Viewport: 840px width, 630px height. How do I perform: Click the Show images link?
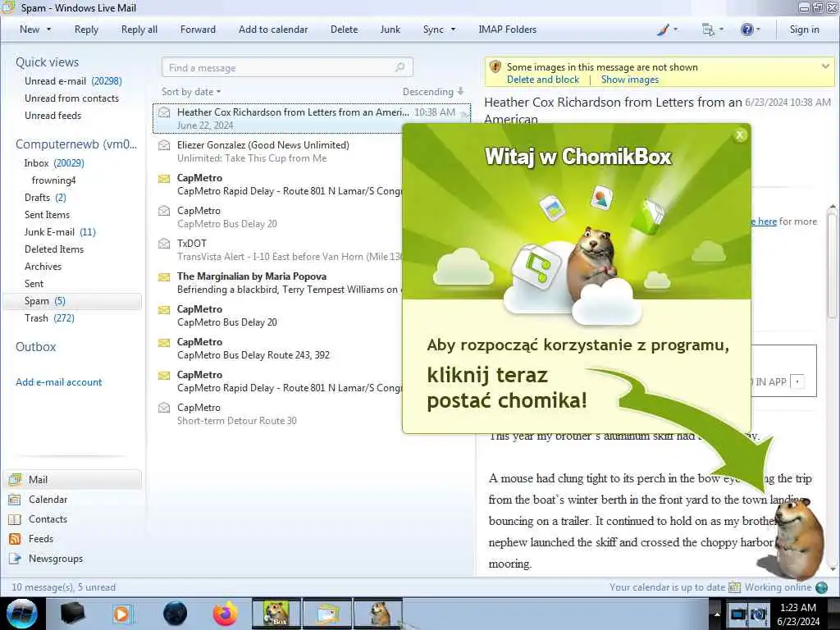pyautogui.click(x=630, y=80)
